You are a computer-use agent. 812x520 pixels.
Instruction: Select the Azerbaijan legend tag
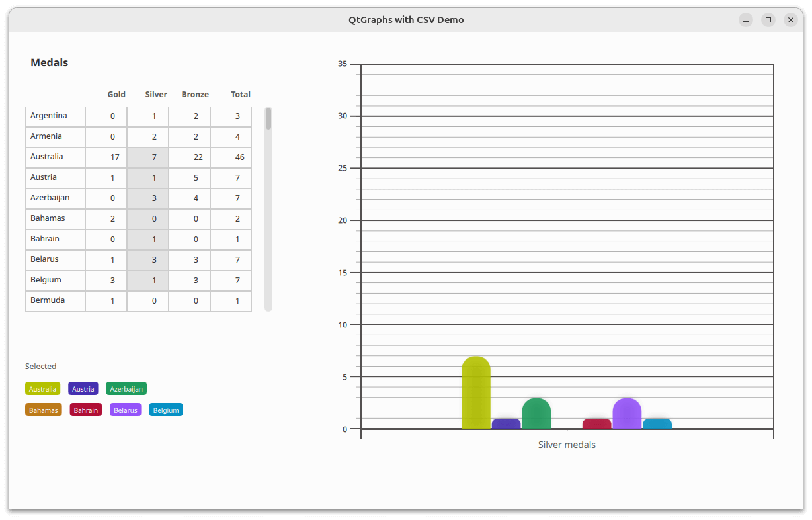(x=126, y=389)
